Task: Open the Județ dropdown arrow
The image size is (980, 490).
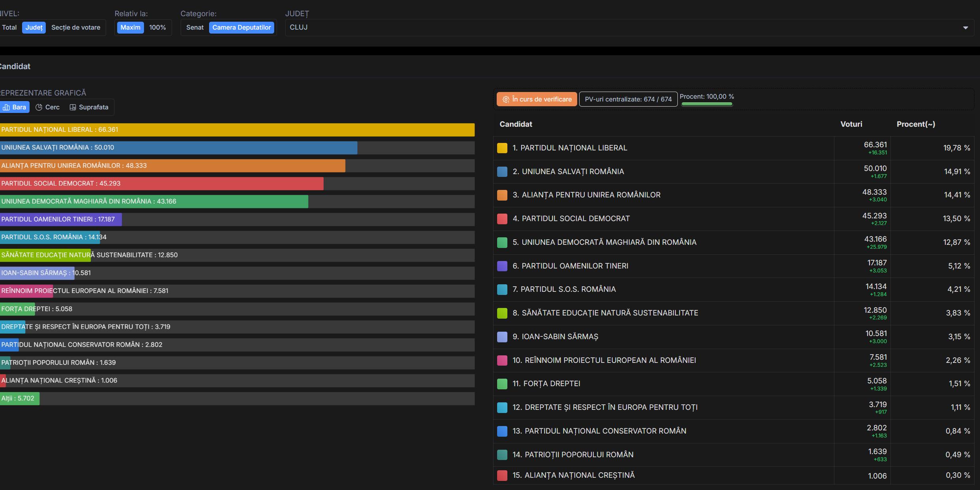Action: [965, 28]
